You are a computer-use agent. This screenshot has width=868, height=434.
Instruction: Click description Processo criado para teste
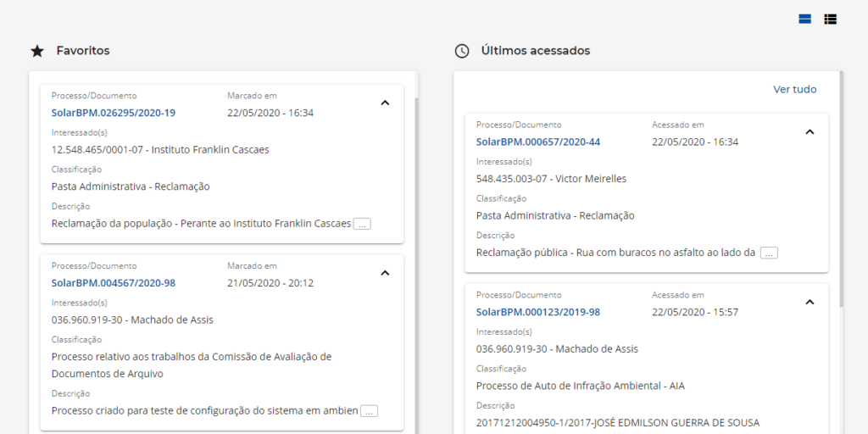(x=205, y=411)
